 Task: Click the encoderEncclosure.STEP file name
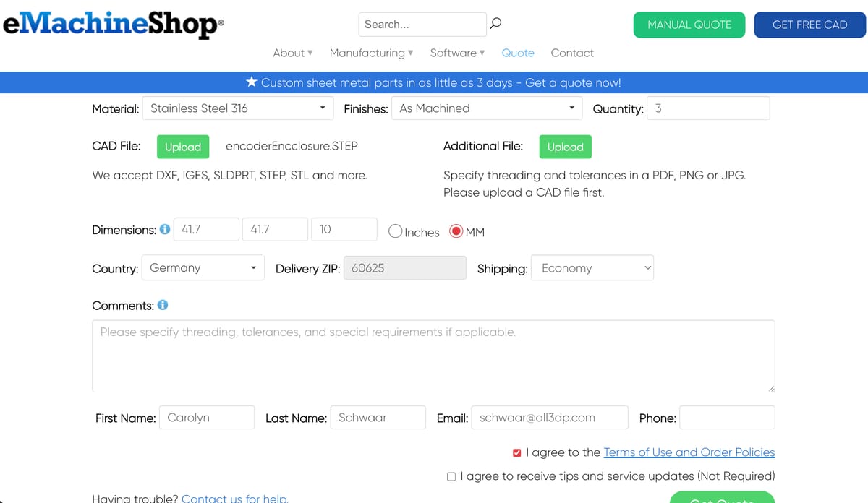pos(292,146)
